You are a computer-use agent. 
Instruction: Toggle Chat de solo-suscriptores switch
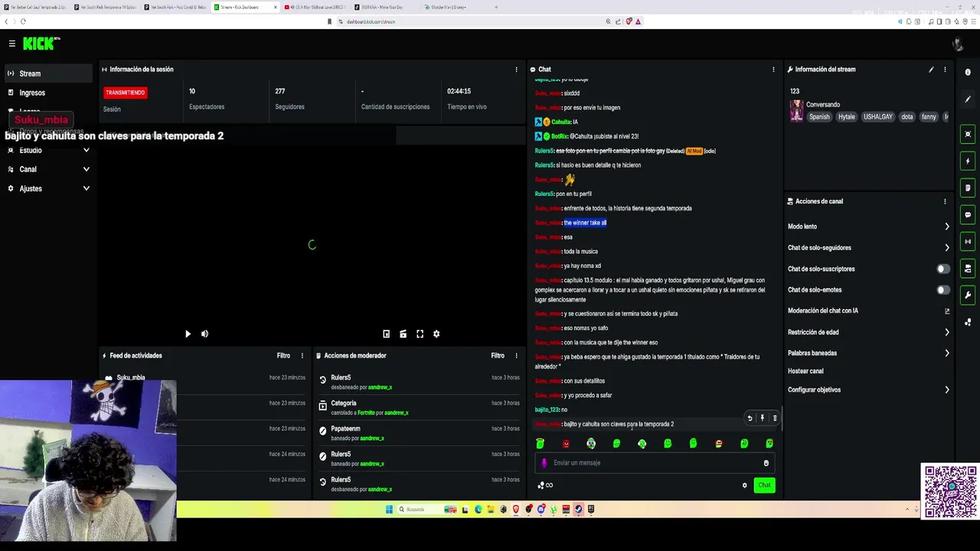point(943,269)
